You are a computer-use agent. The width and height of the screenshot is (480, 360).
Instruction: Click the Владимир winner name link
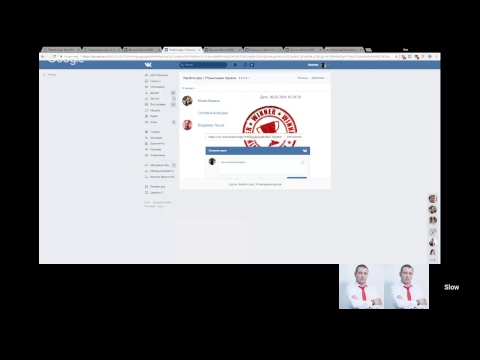point(211,125)
